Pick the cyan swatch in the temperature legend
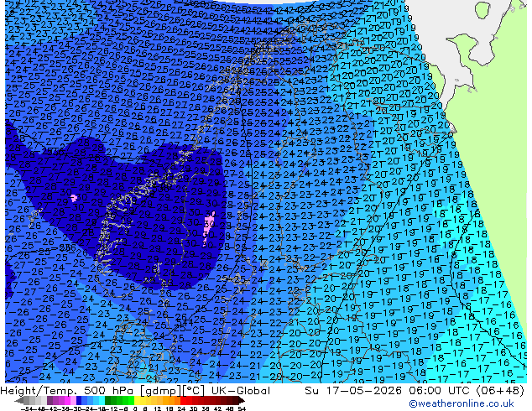 tap(102, 401)
